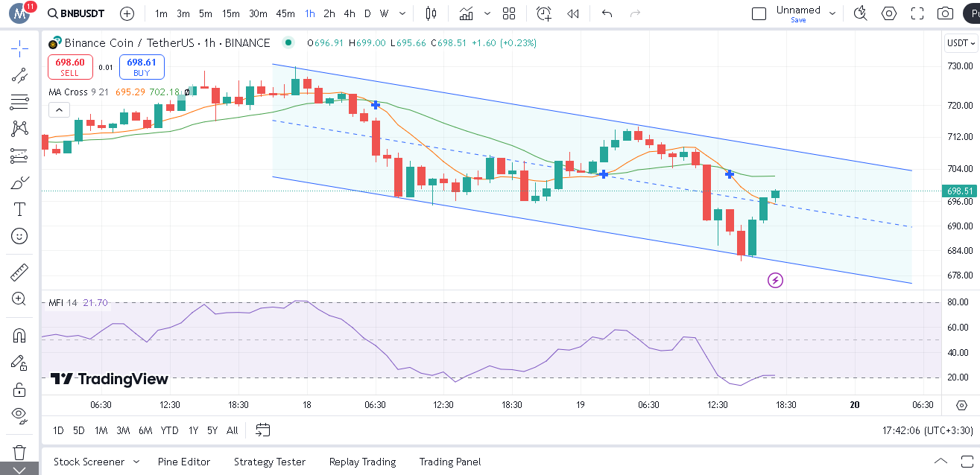Toggle stay in drawing mode

click(19, 363)
